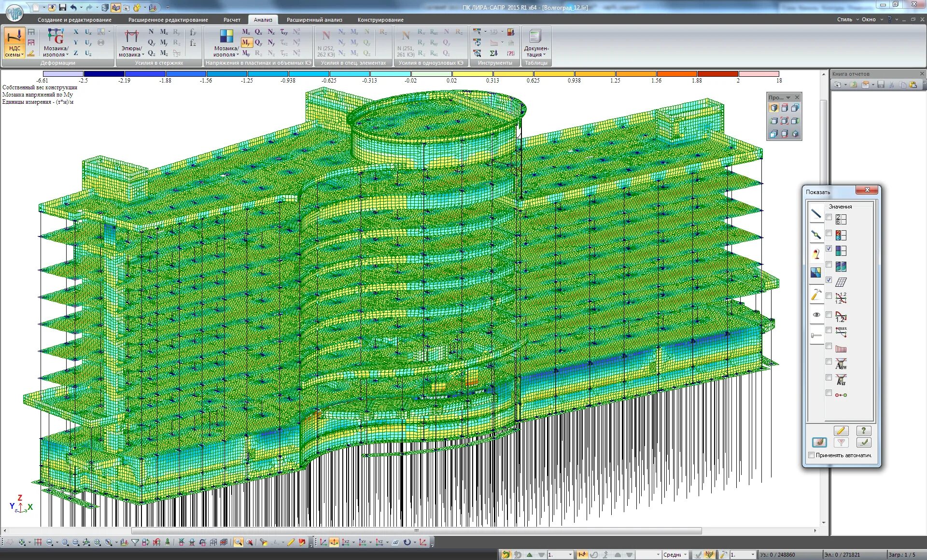This screenshot has width=927, height=560.
Task: Select the N axial force in bars
Action: 151,32
